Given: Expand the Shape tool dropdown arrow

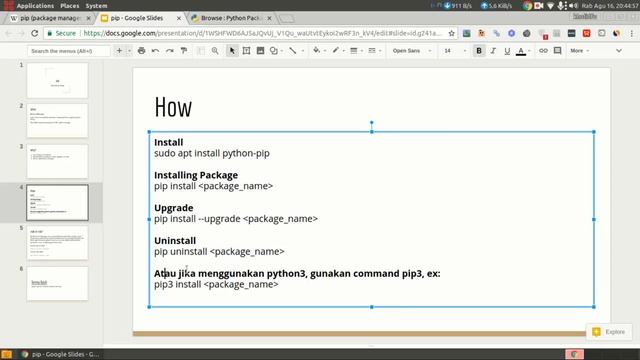Looking at the screenshot, I should tap(282, 51).
